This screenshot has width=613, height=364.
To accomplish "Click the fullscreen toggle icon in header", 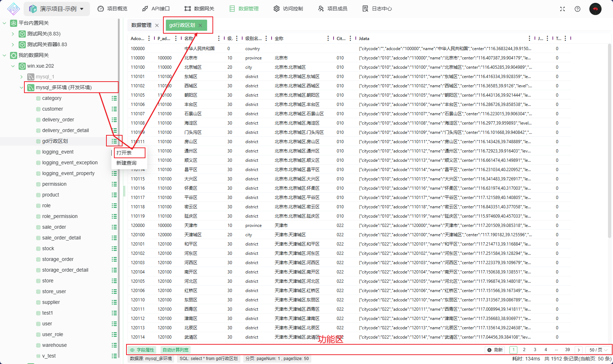I will point(562,9).
